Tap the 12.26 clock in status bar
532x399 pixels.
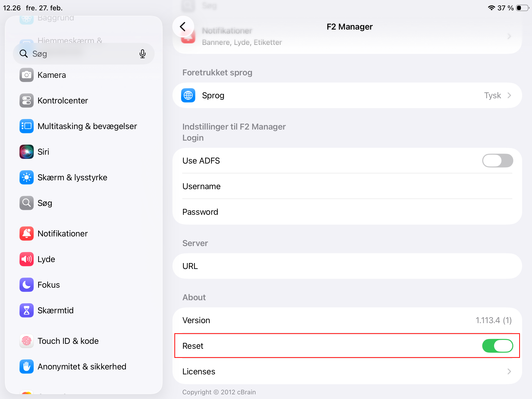12,8
